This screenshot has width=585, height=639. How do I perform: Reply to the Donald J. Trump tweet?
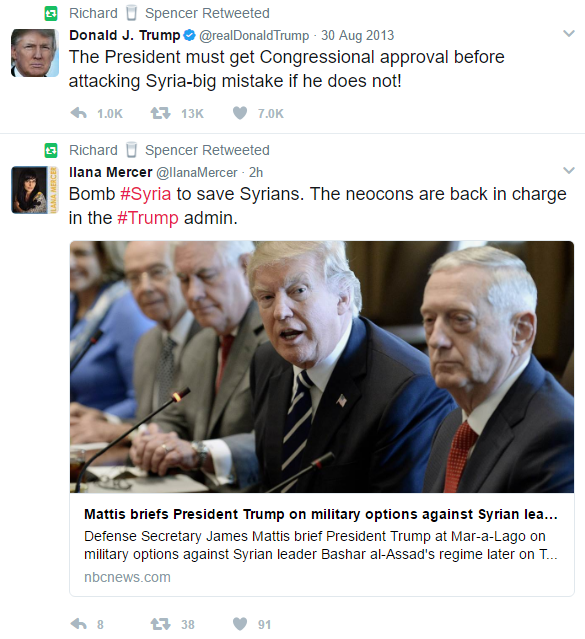[x=79, y=113]
